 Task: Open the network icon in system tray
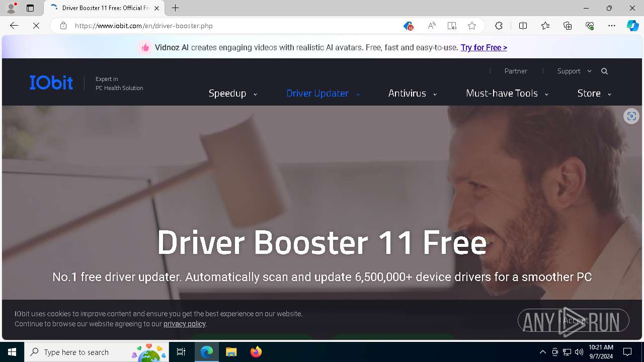pos(567,352)
